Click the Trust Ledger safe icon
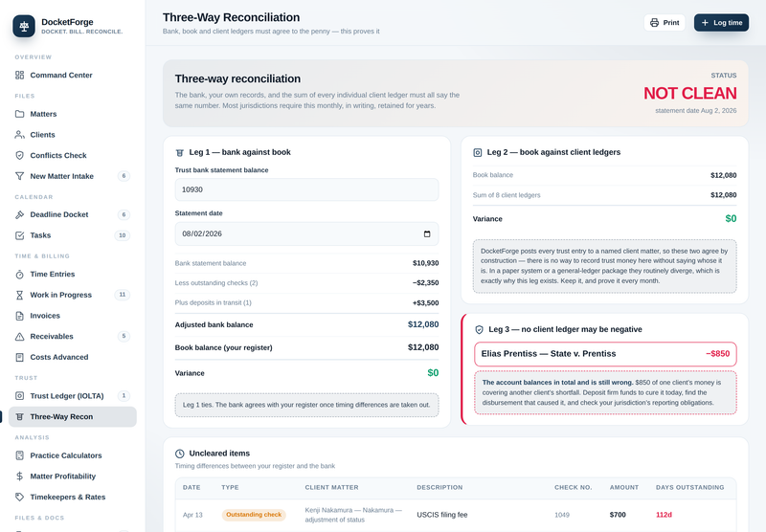766x532 pixels. pos(19,396)
